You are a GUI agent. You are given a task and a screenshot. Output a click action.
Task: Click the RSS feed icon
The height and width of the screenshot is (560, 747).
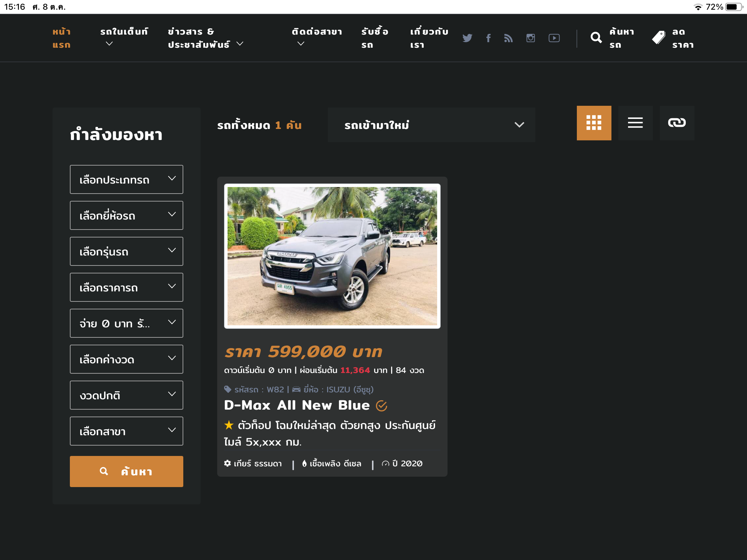coord(508,38)
